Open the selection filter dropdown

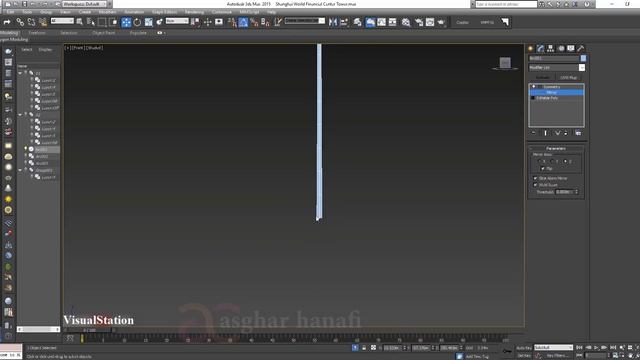tap(62, 21)
